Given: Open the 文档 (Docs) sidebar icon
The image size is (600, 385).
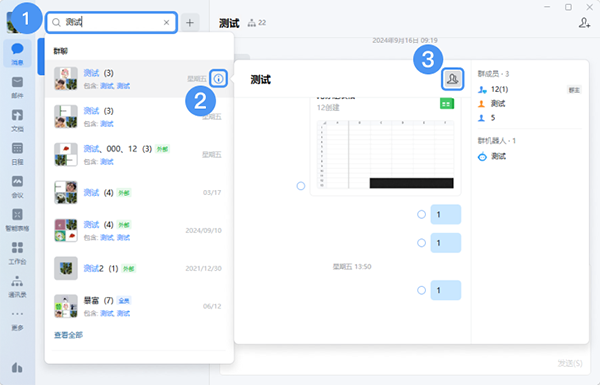Looking at the screenshot, I should click(17, 120).
